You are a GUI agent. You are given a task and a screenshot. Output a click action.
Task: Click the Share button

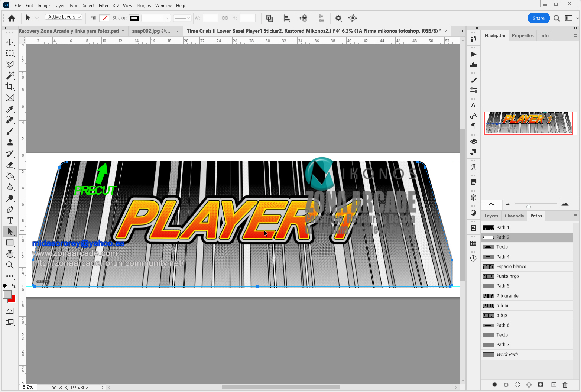[x=538, y=18]
